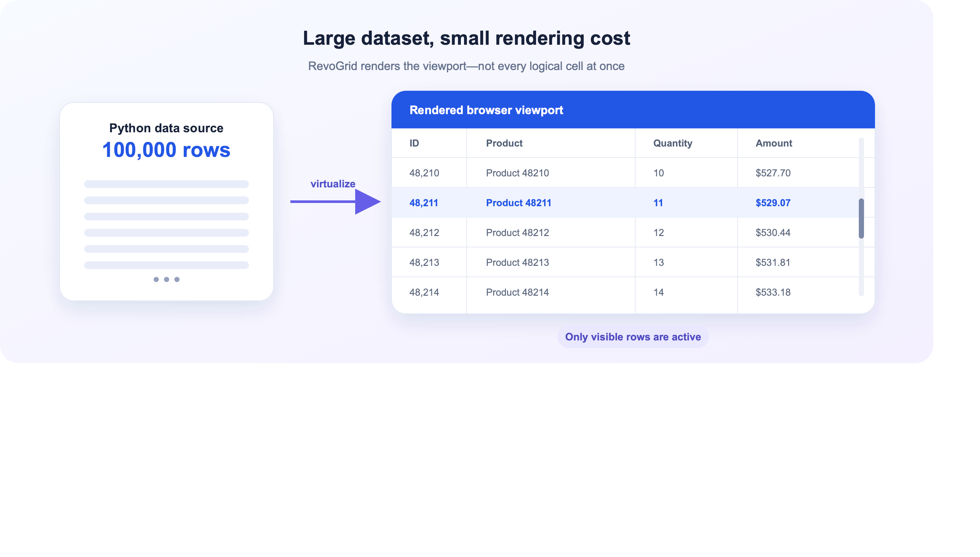Click the amount $527.70 cell
The image size is (980, 557).
(806, 173)
